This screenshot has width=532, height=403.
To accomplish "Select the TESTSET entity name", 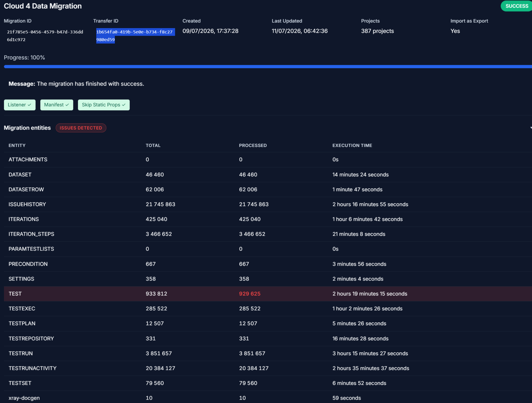I will tap(20, 383).
